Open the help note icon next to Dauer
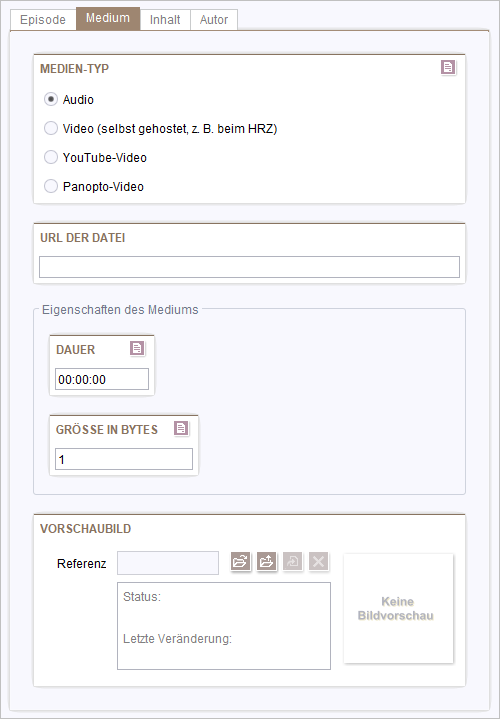 [137, 348]
